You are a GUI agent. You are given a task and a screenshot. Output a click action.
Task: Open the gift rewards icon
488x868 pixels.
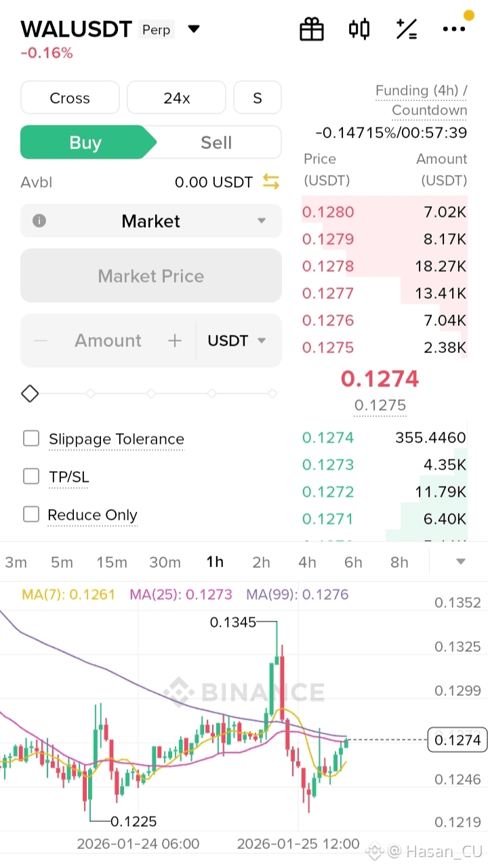tap(312, 29)
